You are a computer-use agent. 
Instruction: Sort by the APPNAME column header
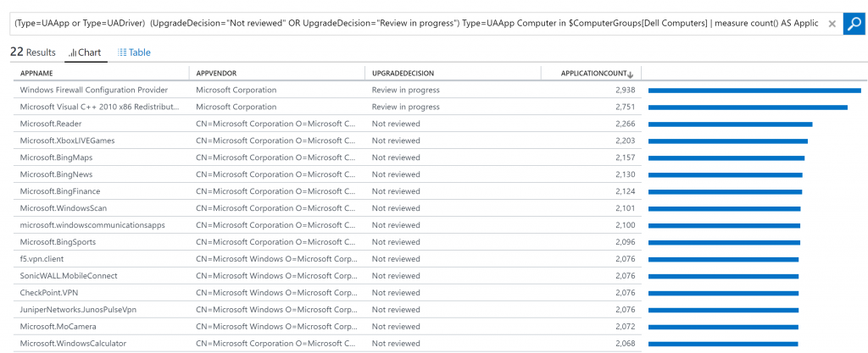tap(36, 74)
